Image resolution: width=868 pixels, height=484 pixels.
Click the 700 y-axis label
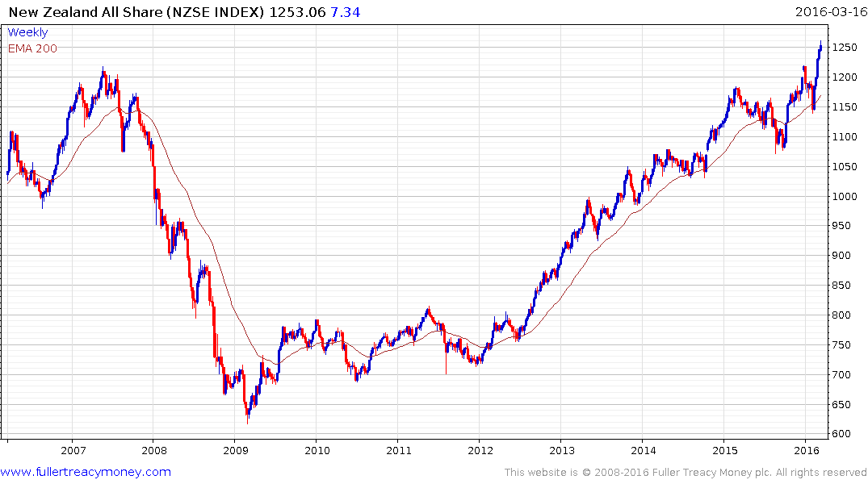point(841,376)
